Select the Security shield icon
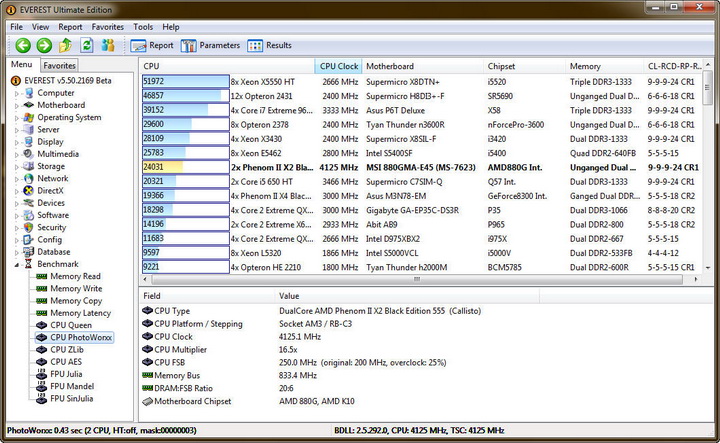 click(x=29, y=227)
